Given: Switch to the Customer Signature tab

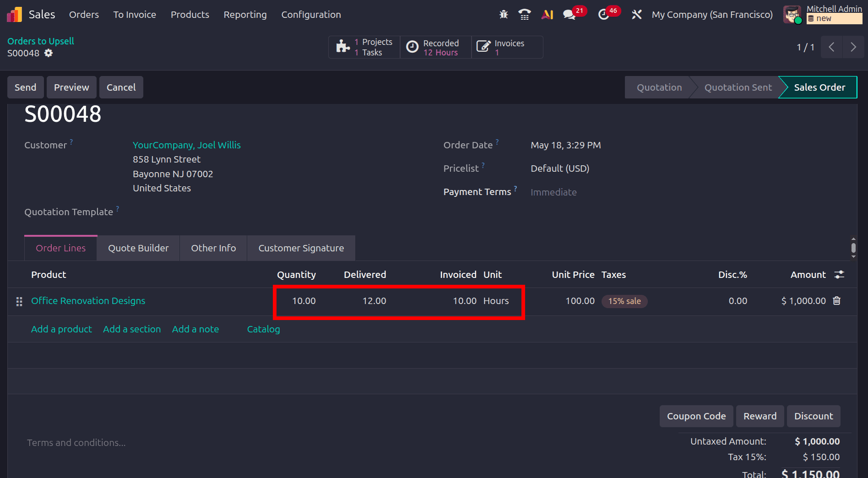Looking at the screenshot, I should [301, 248].
